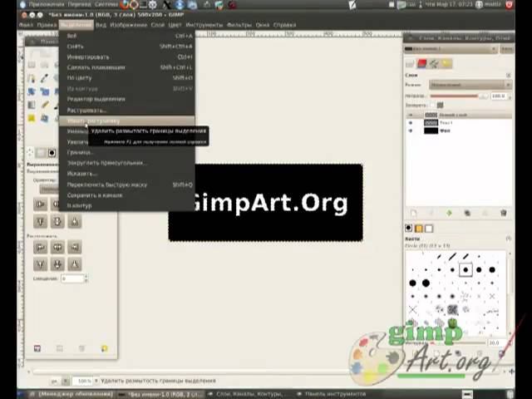Open the Layers panel configuration menu
Screen dimensions: 532x399
tap(508, 75)
